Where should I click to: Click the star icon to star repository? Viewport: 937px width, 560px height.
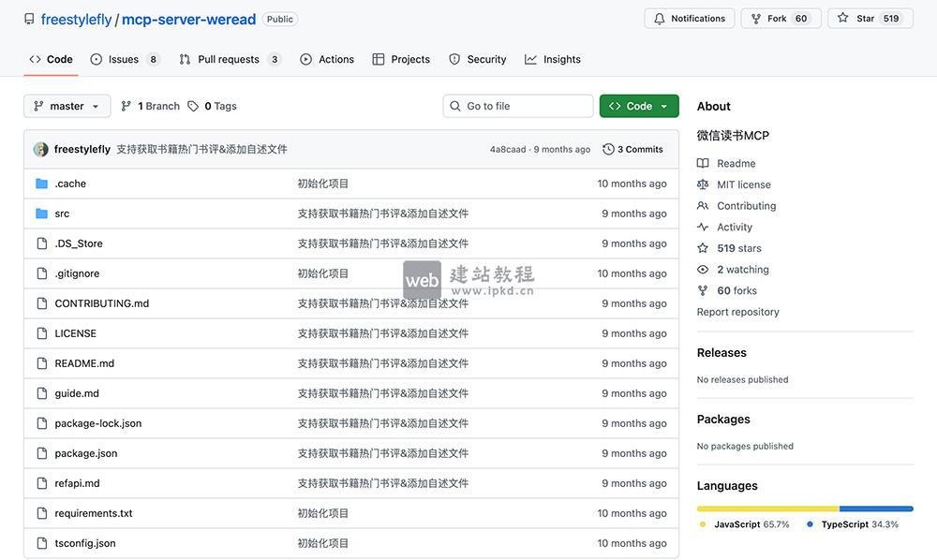pyautogui.click(x=842, y=19)
